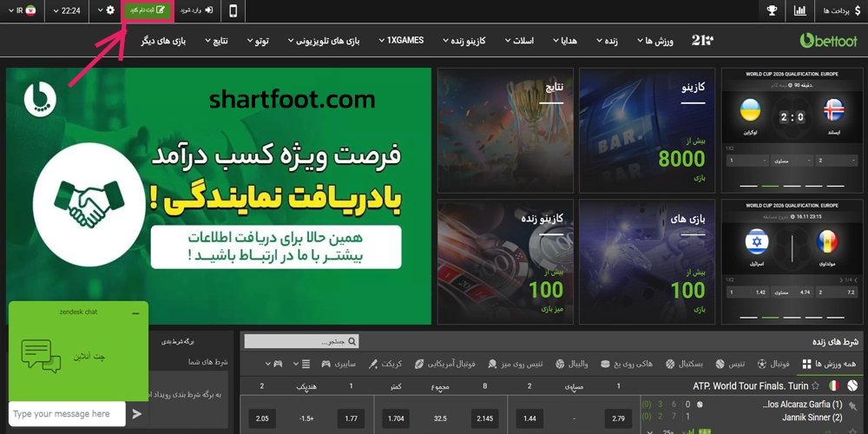The width and height of the screenshot is (868, 434).
Task: Select the 1.77 handicap odds
Action: [x=351, y=419]
